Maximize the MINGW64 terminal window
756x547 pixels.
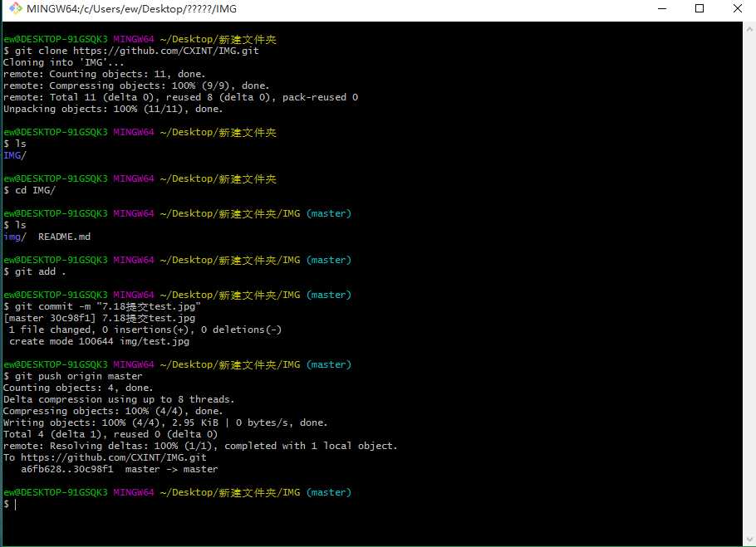pyautogui.click(x=700, y=8)
